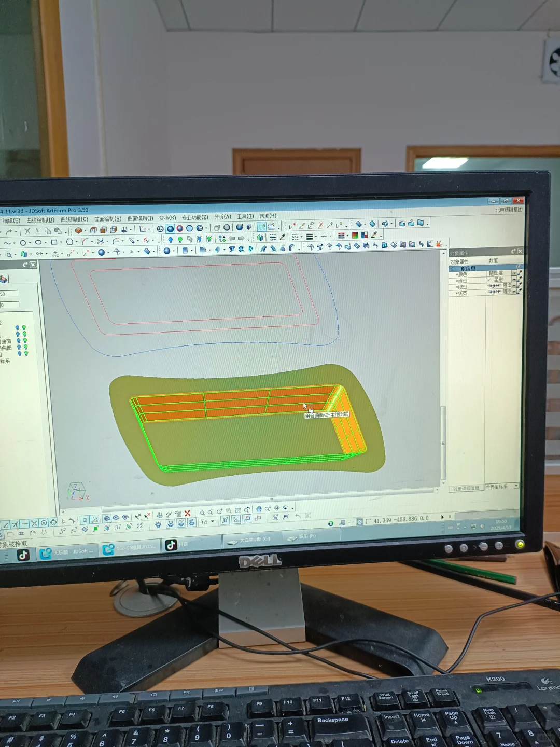Click the layer color bars icon
560x747 pixels.
(x=341, y=235)
